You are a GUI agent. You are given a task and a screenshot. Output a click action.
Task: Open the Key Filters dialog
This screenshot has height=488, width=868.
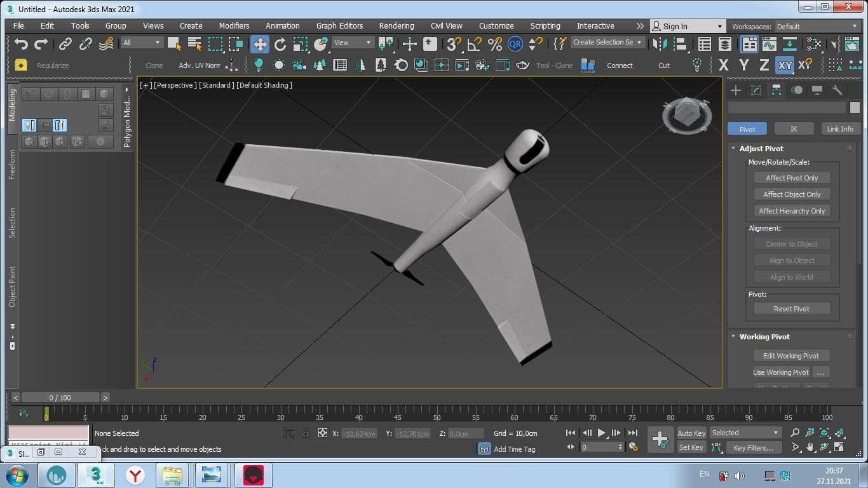(754, 447)
